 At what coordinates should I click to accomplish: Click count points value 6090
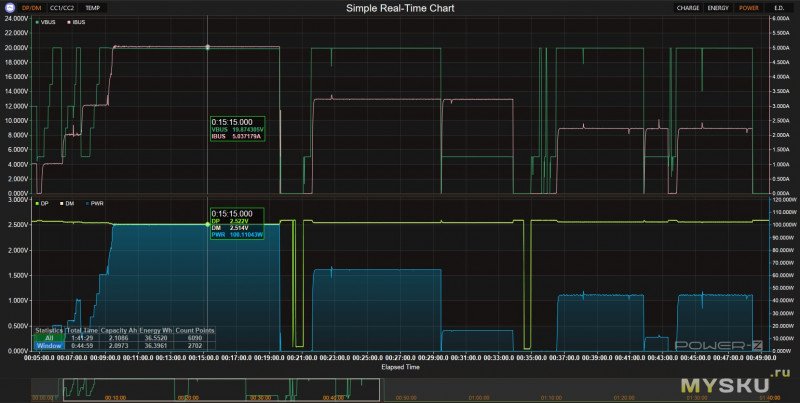click(x=195, y=338)
